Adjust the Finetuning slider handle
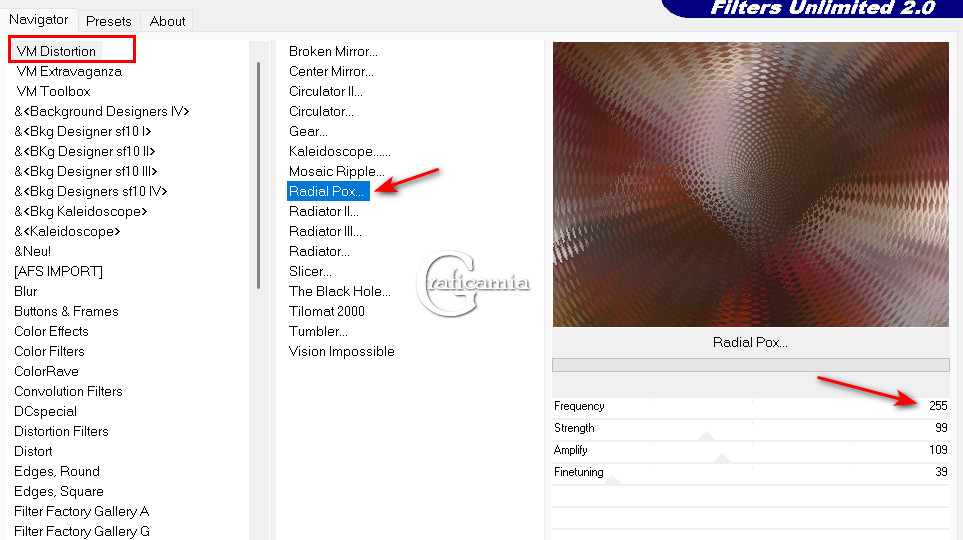The height and width of the screenshot is (540, 963). click(612, 480)
